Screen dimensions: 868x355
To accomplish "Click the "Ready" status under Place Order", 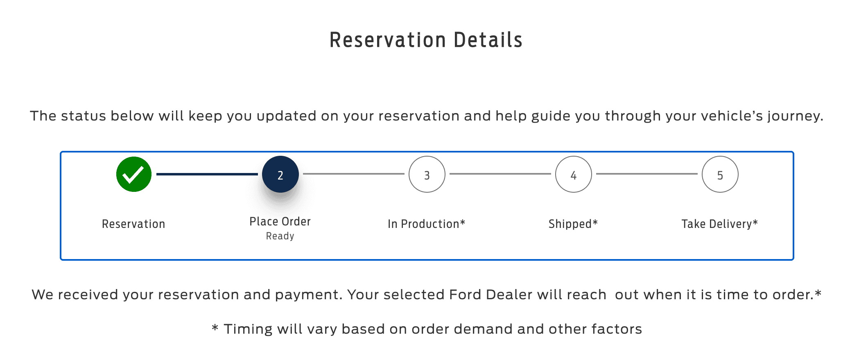I will coord(280,236).
